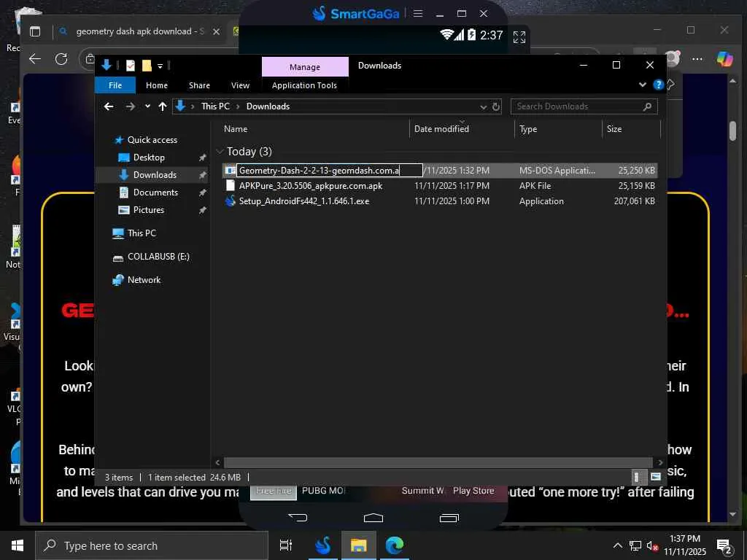
Task: Click the Explorer Properties quick-access icon
Action: [x=130, y=65]
